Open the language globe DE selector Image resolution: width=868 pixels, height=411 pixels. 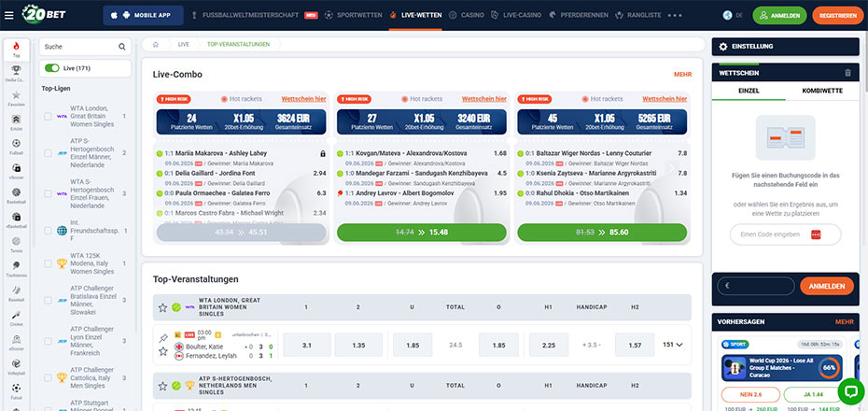733,15
